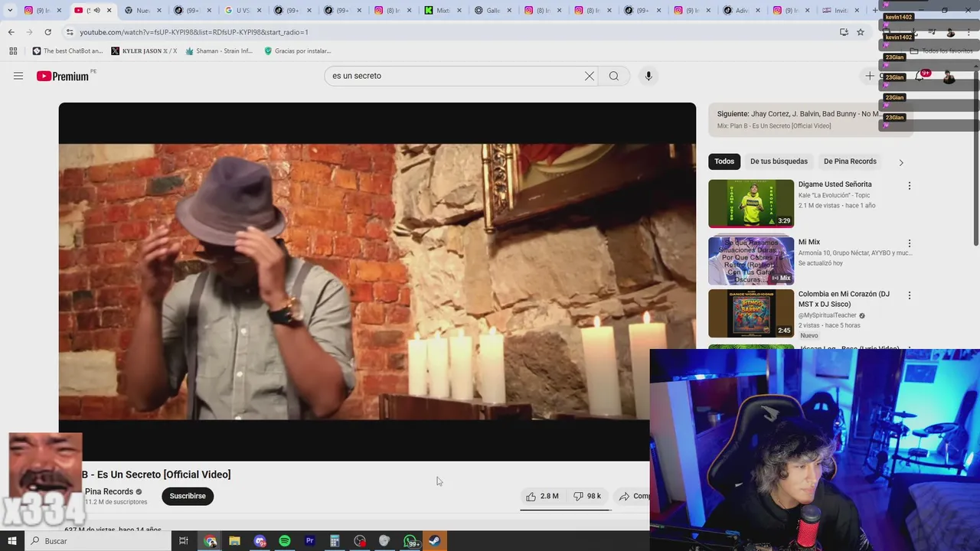Viewport: 980px width, 551px height.
Task: Click the install app icon in address bar
Action: click(844, 32)
